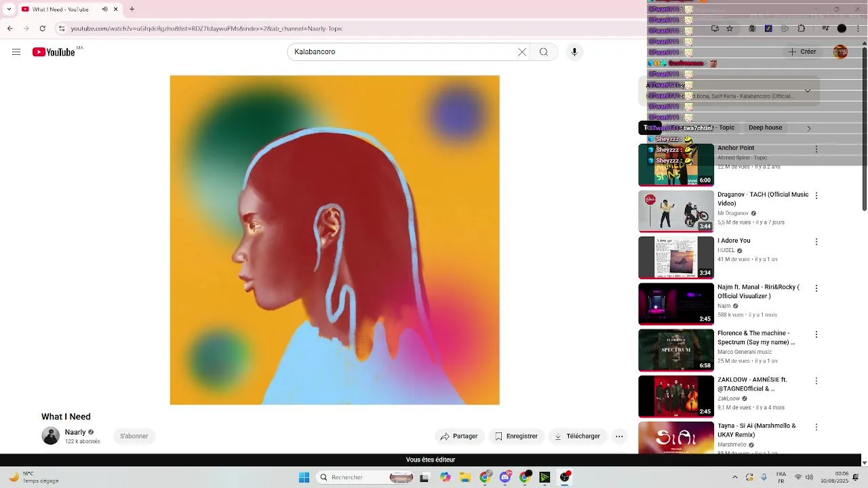
Task: Go to the YouTube home logo
Action: [x=54, y=52]
